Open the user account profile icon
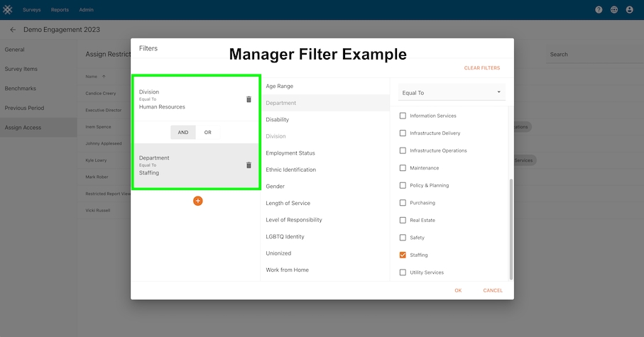The image size is (644, 337). [x=629, y=10]
